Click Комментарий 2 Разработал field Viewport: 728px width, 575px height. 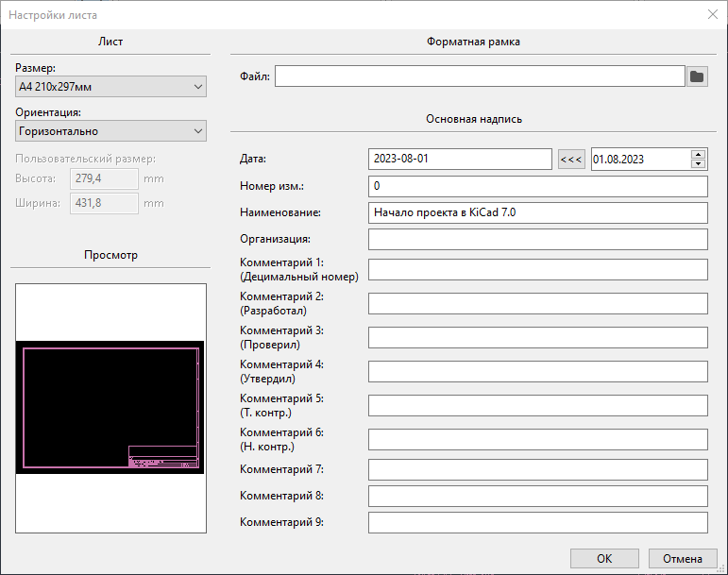point(537,303)
